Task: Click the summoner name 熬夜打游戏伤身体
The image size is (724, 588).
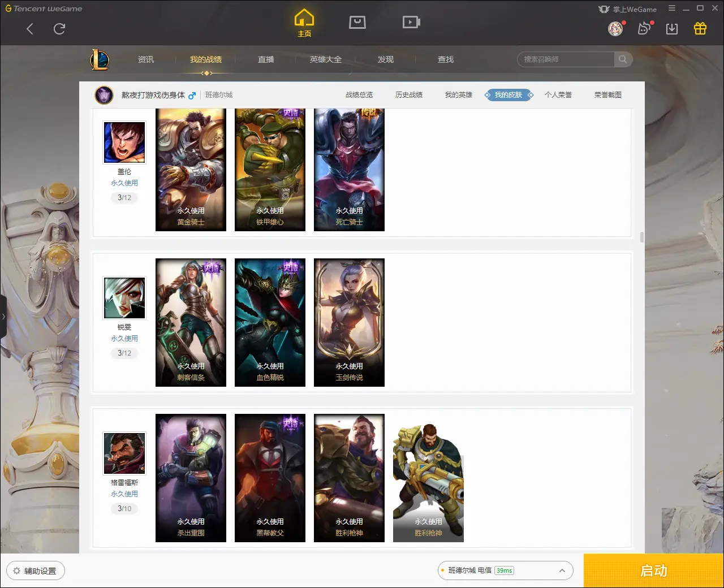Action: coord(153,95)
